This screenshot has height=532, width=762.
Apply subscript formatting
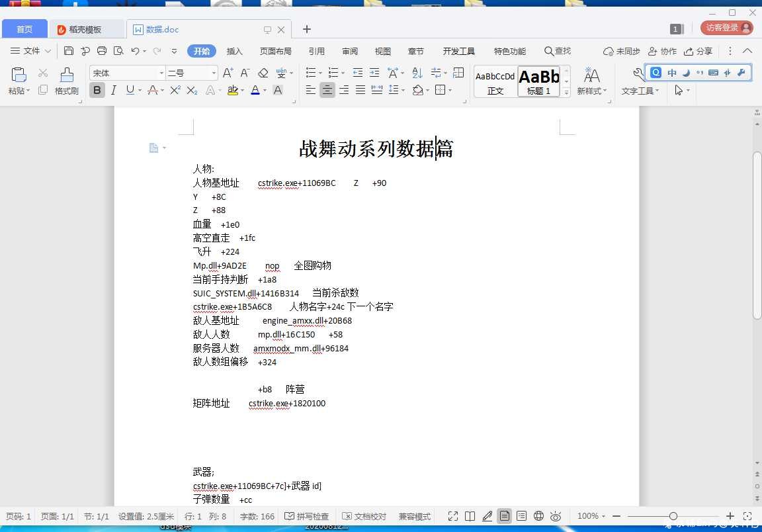tap(192, 90)
